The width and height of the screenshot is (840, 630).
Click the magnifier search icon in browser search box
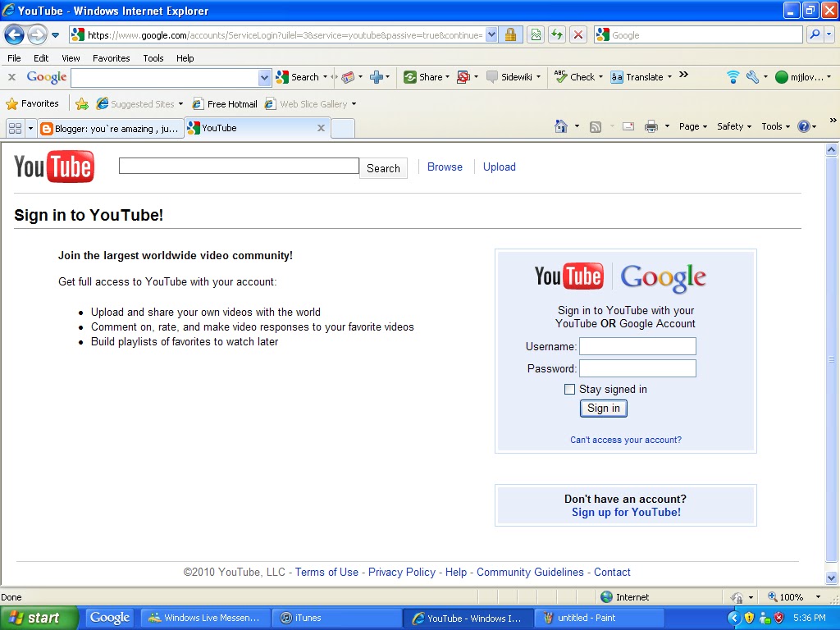815,34
